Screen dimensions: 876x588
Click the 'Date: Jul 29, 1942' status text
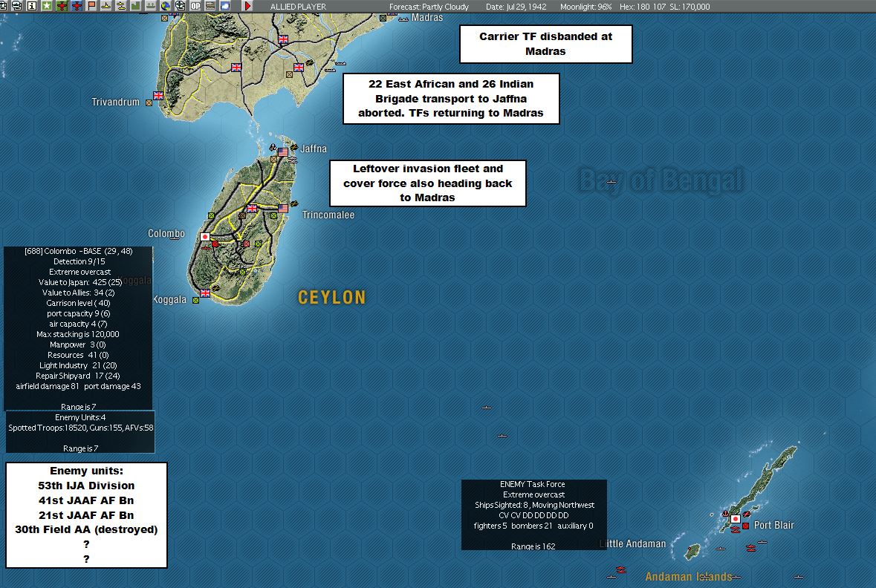coord(516,7)
